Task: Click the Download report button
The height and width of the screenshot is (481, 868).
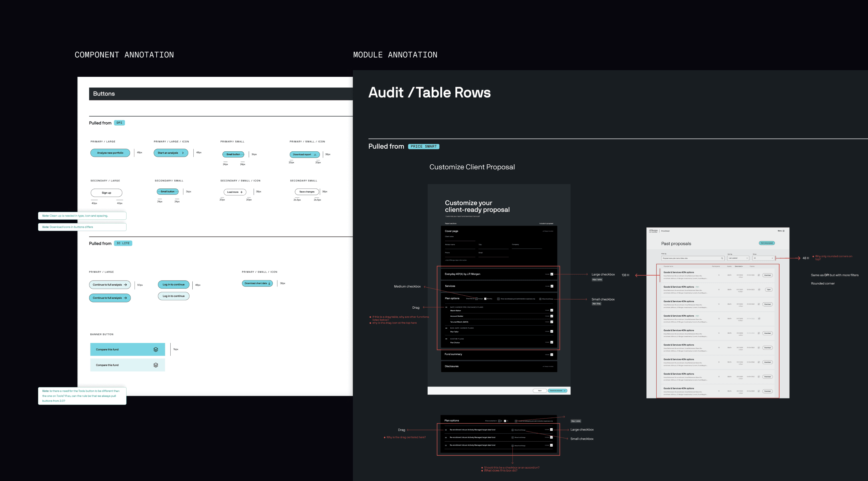Action: (x=304, y=155)
